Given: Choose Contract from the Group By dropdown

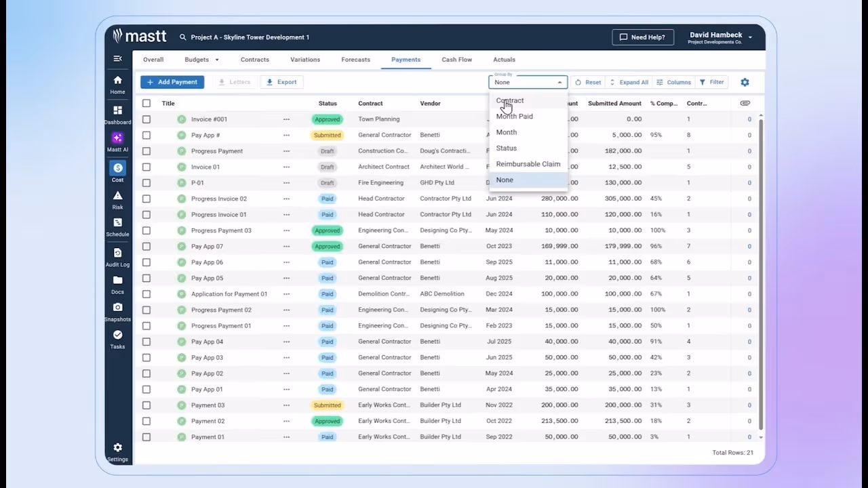Looking at the screenshot, I should click(509, 100).
